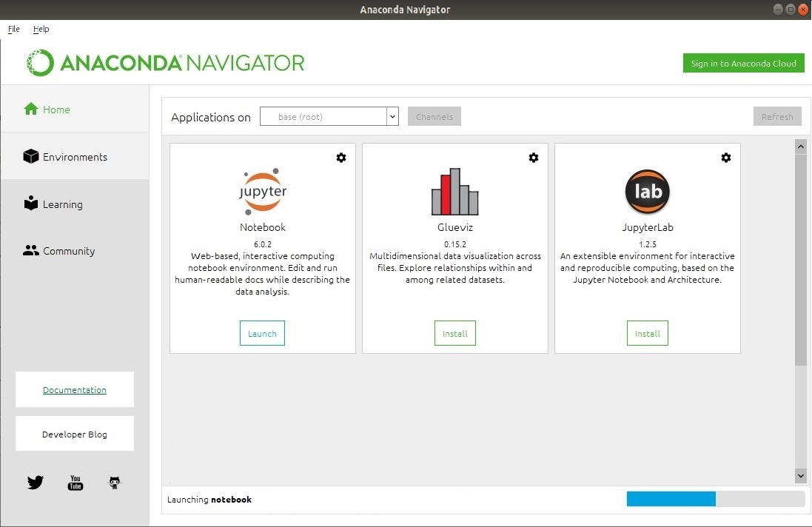The width and height of the screenshot is (812, 527).
Task: Click the Notebook application title
Action: coord(263,227)
